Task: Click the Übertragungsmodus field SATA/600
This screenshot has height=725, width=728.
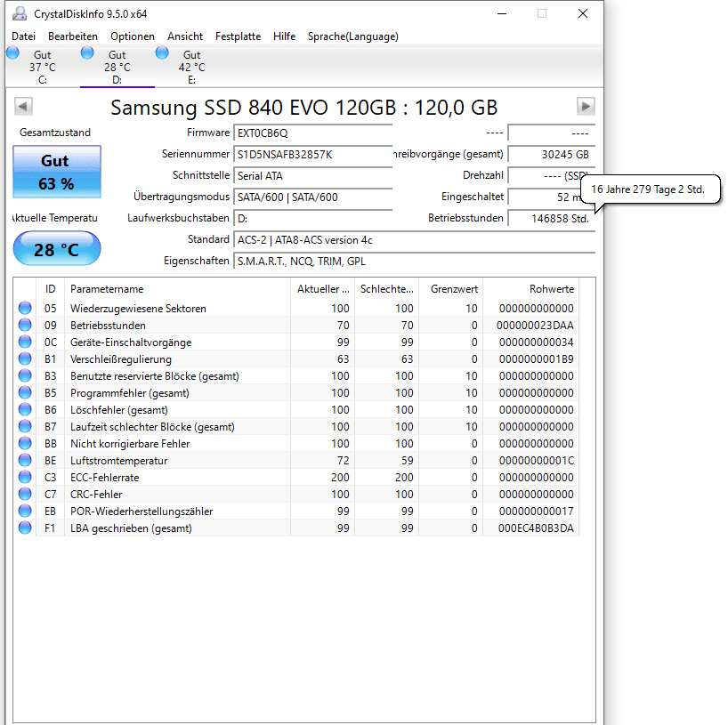Action: coord(313,197)
